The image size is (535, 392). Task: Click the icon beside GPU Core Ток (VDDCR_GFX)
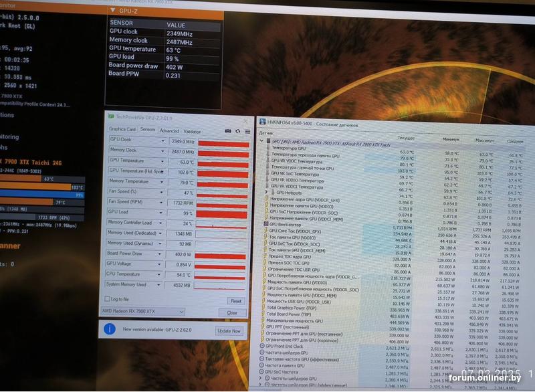[x=265, y=231]
